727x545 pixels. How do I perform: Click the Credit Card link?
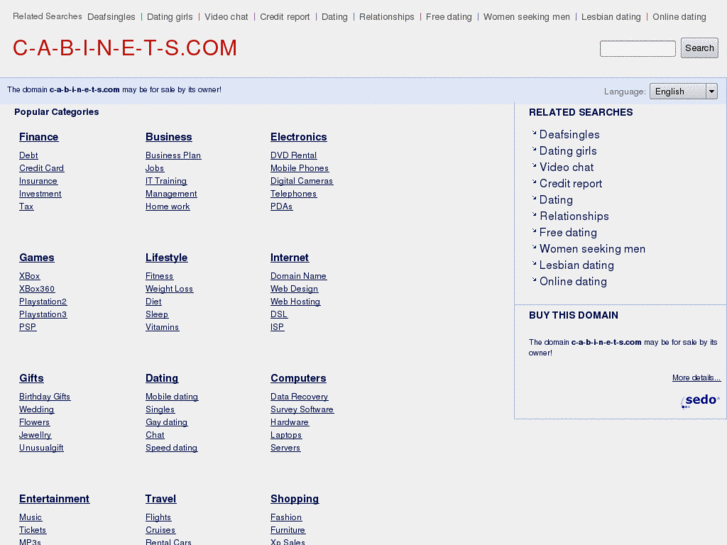(42, 168)
